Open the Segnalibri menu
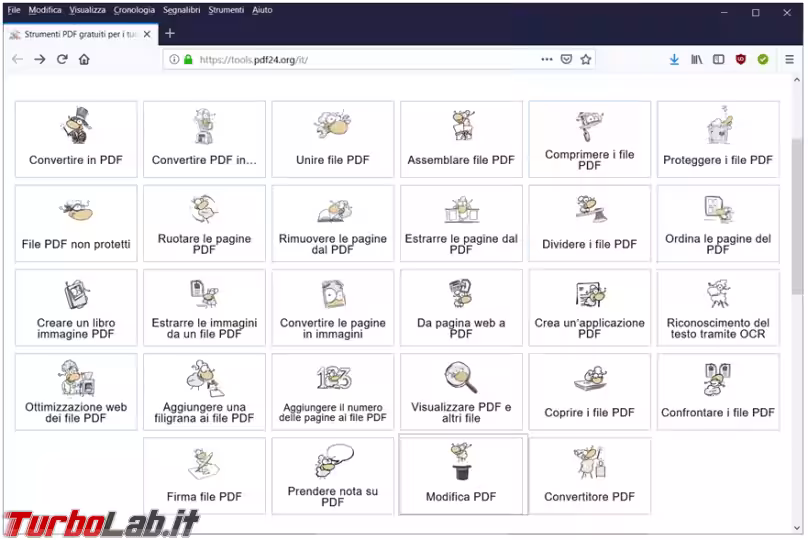Image resolution: width=808 pixels, height=540 pixels. [181, 10]
